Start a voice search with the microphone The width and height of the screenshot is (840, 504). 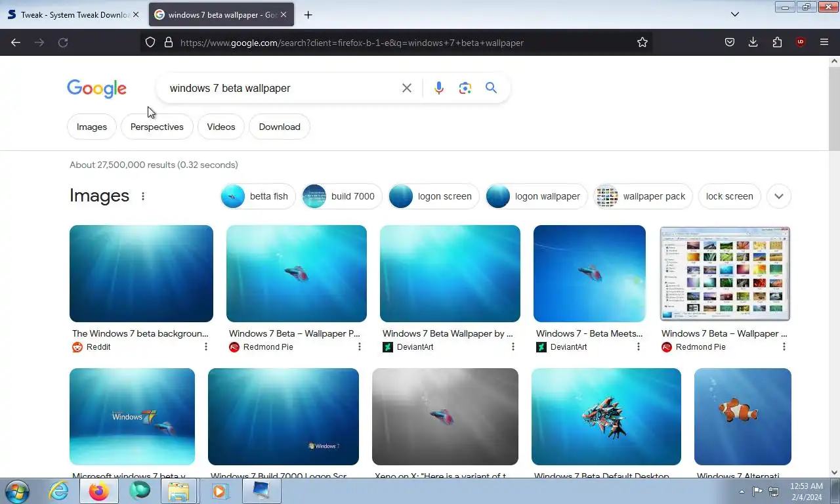tap(439, 88)
